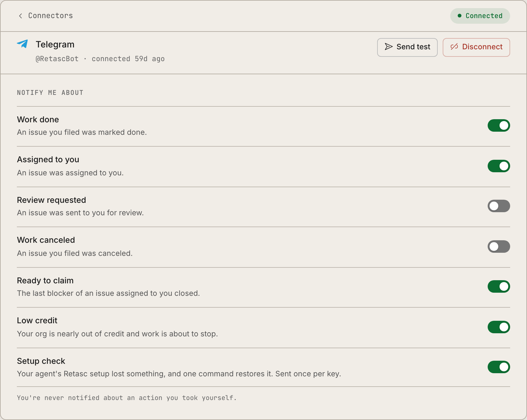The width and height of the screenshot is (527, 420).
Task: Click 'An issue was assigned to you.' description
Action: click(x=70, y=173)
